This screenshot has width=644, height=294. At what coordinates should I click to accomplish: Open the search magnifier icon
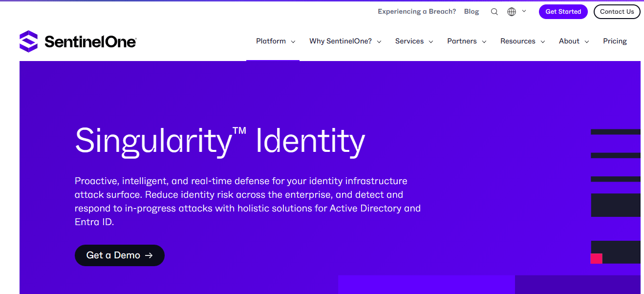(x=494, y=12)
